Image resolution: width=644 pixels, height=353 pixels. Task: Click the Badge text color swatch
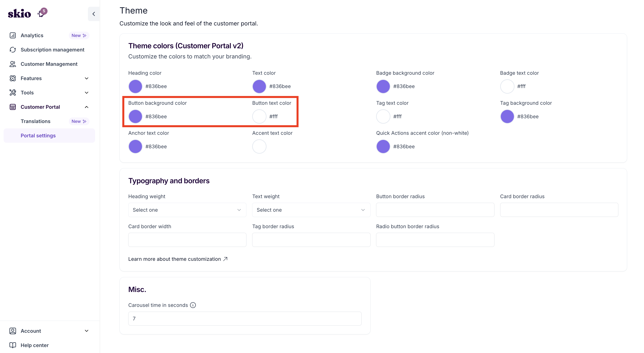[x=507, y=86]
